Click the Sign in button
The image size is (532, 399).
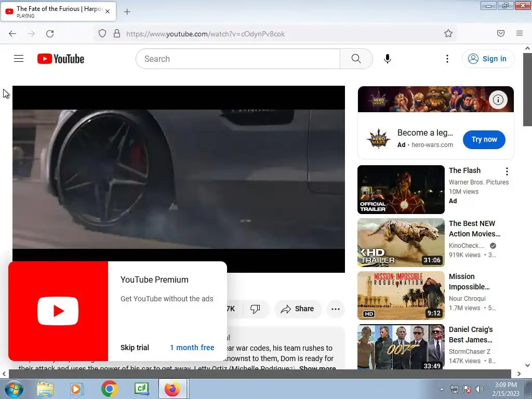[488, 59]
